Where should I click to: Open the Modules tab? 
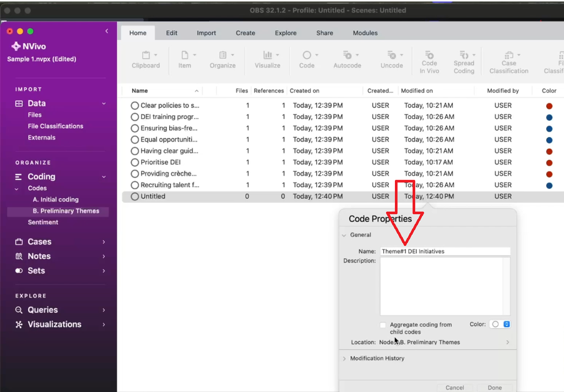click(365, 32)
